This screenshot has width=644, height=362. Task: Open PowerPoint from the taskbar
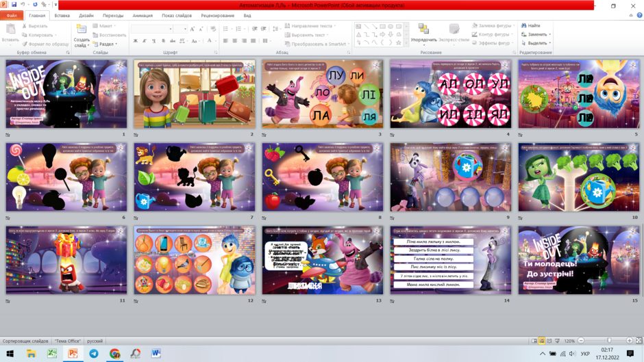(x=73, y=353)
